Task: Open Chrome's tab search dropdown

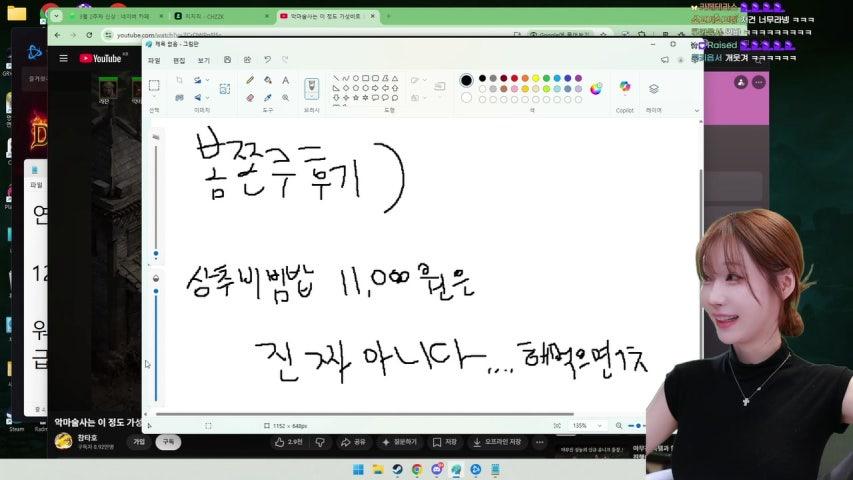Action: tap(56, 16)
